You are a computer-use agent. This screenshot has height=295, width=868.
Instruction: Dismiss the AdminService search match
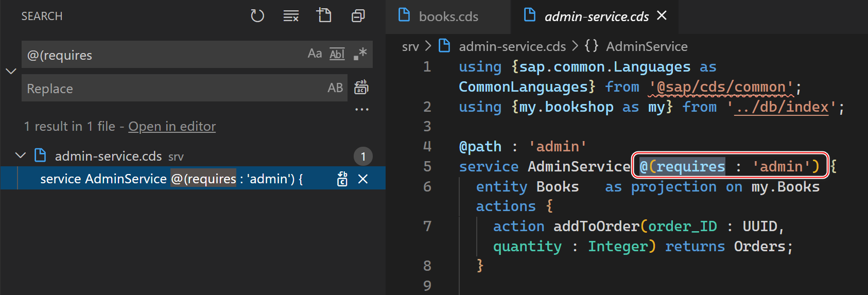tap(363, 179)
